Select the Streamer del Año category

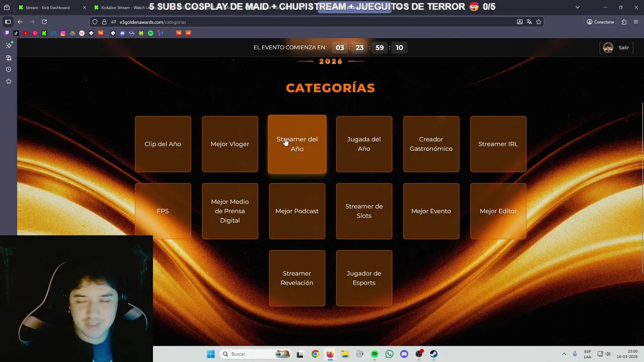click(x=297, y=144)
